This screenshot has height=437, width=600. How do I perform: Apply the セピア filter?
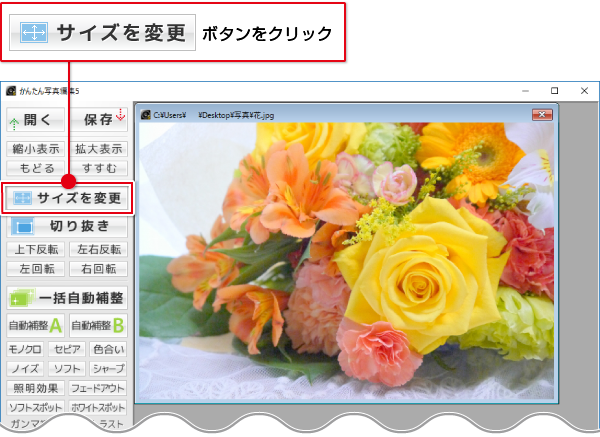(x=67, y=349)
